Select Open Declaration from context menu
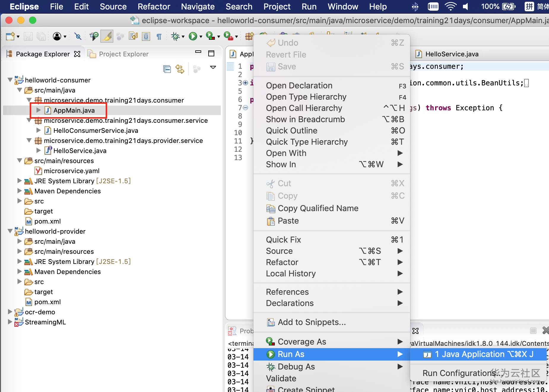Viewport: 549px width, 392px height. [x=299, y=85]
